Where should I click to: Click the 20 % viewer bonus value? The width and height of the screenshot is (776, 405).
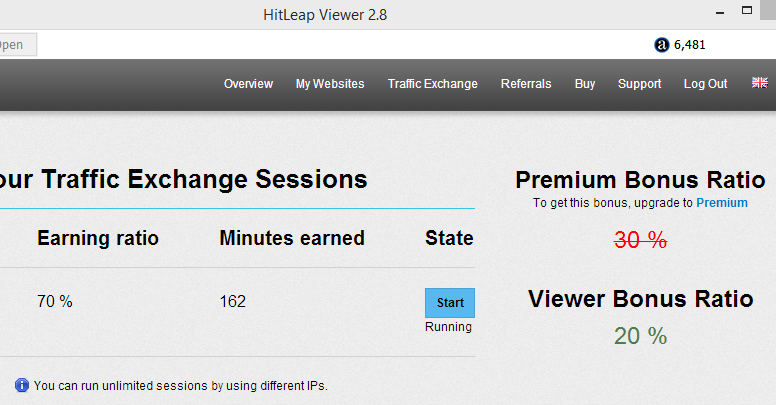640,336
